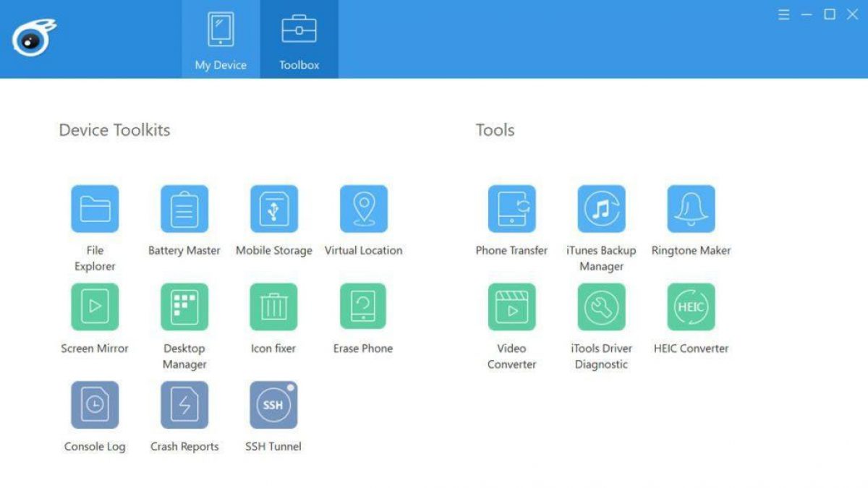Launch the Ringtone Maker bell icon
Viewport: 868px width, 488px height.
pos(692,209)
